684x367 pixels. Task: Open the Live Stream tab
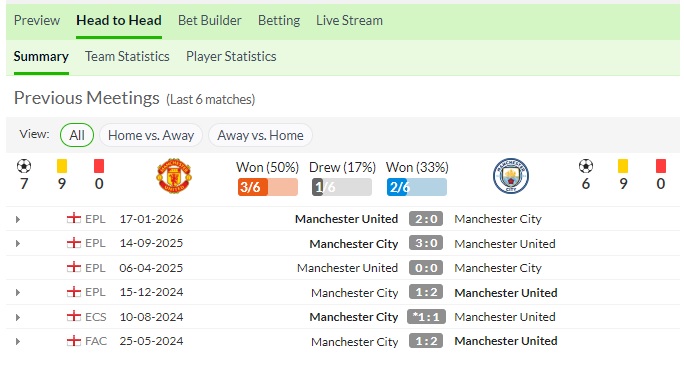tap(349, 21)
